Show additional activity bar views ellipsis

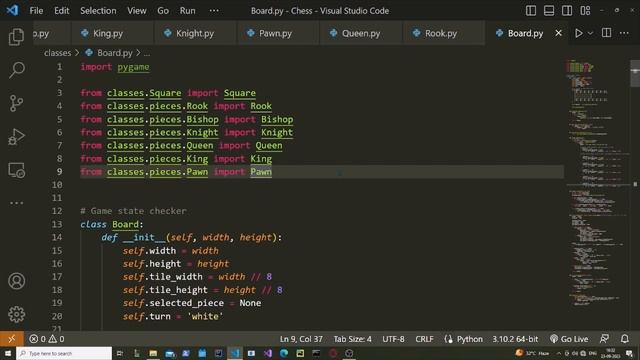click(16, 203)
